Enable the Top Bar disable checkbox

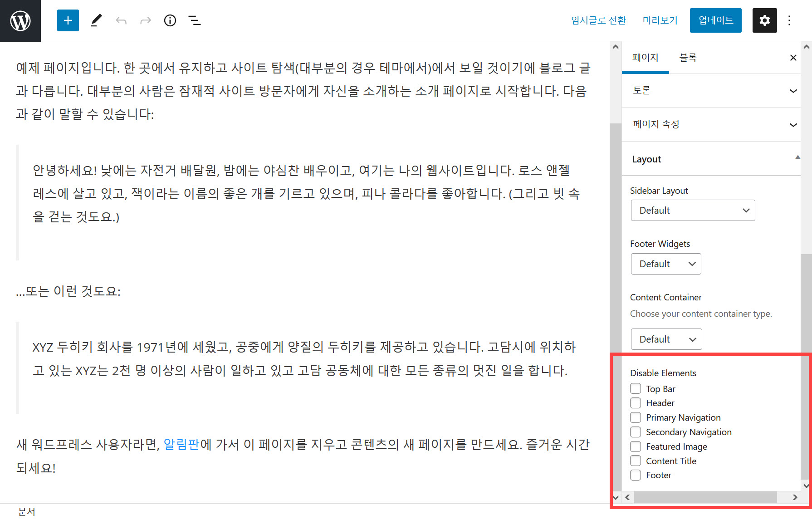pos(636,388)
